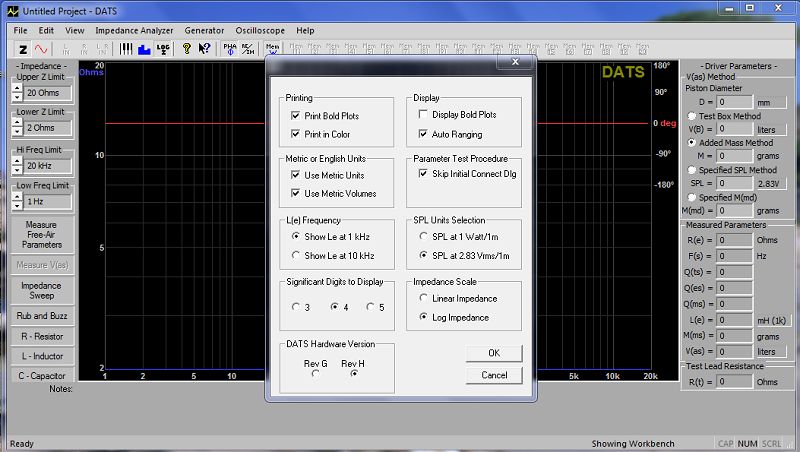This screenshot has height=452, width=800.
Task: Toggle the Auto Ranging checkbox
Action: tap(423, 134)
